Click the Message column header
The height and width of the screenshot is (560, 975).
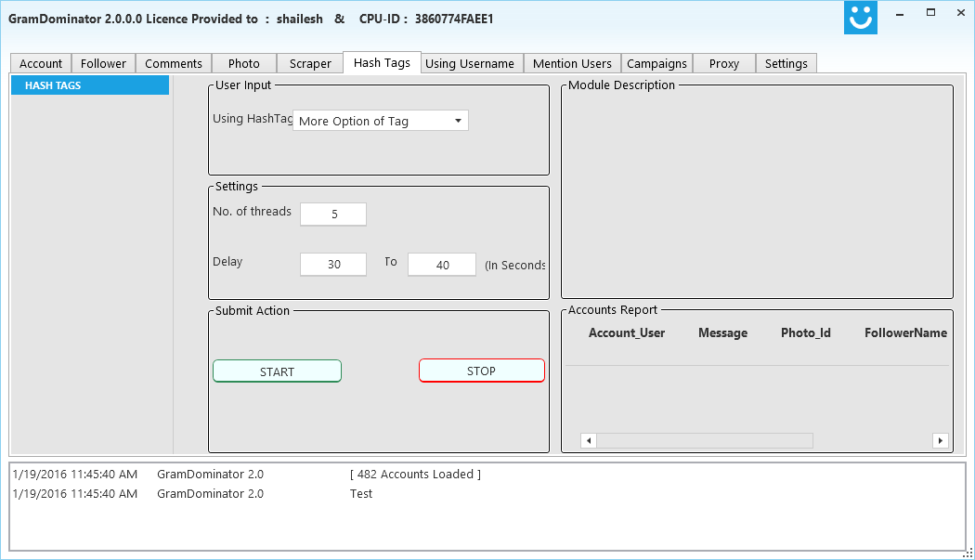click(722, 332)
